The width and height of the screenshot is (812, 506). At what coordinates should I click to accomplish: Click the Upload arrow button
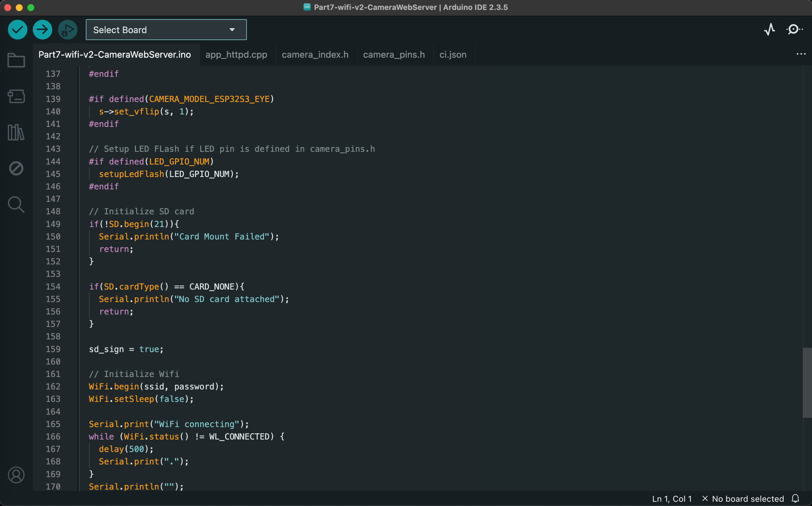[x=43, y=30]
